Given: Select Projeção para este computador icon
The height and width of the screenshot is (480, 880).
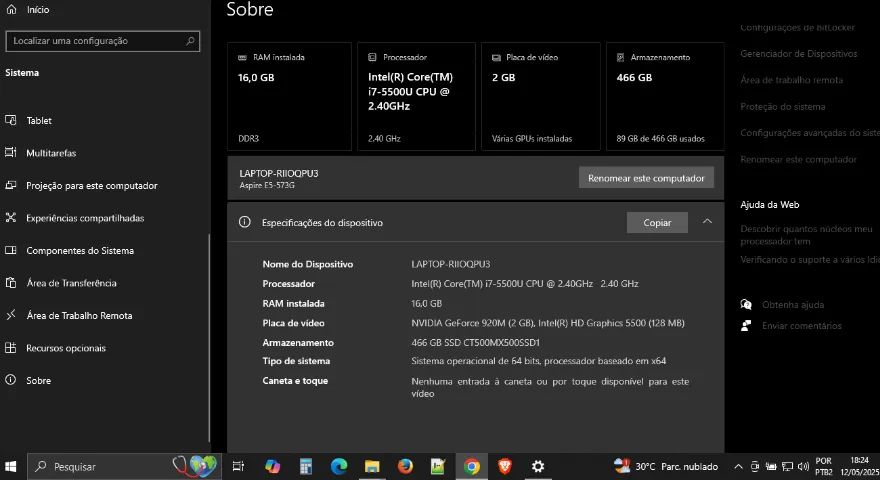Looking at the screenshot, I should (11, 185).
